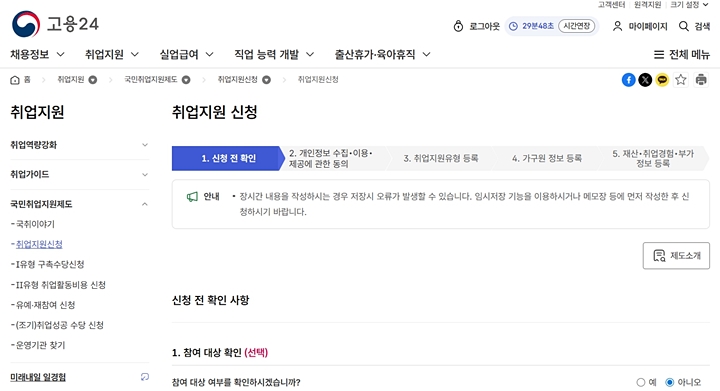Go to step 3 취업지원유형 등록
Viewport: 720px width, 391px height.
coord(441,158)
